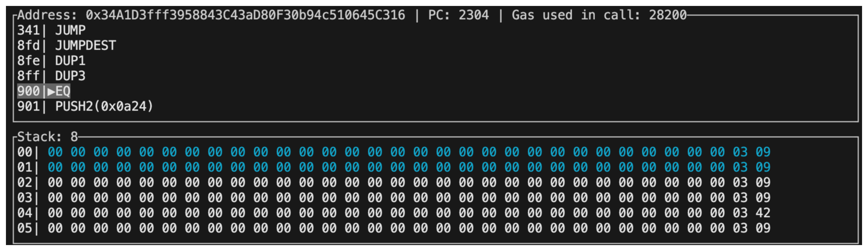Click the DUP1 opcode at 8fe
Image resolution: width=868 pixels, height=251 pixels.
70,61
